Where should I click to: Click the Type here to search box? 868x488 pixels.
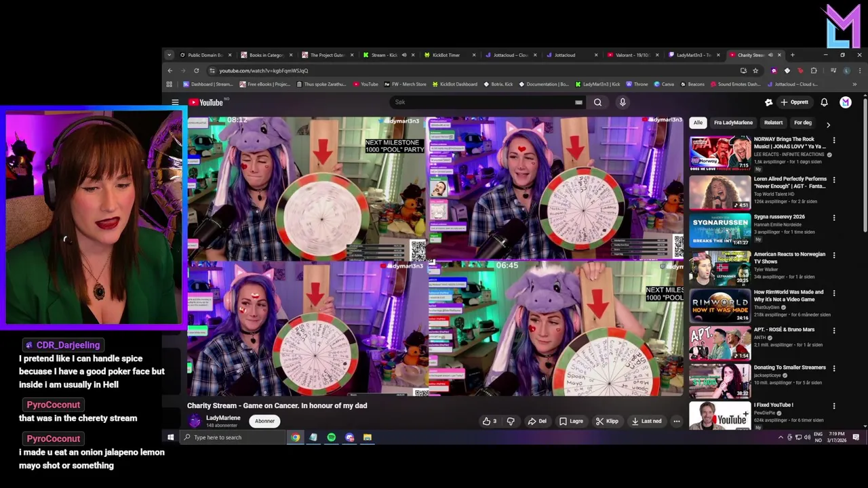233,437
